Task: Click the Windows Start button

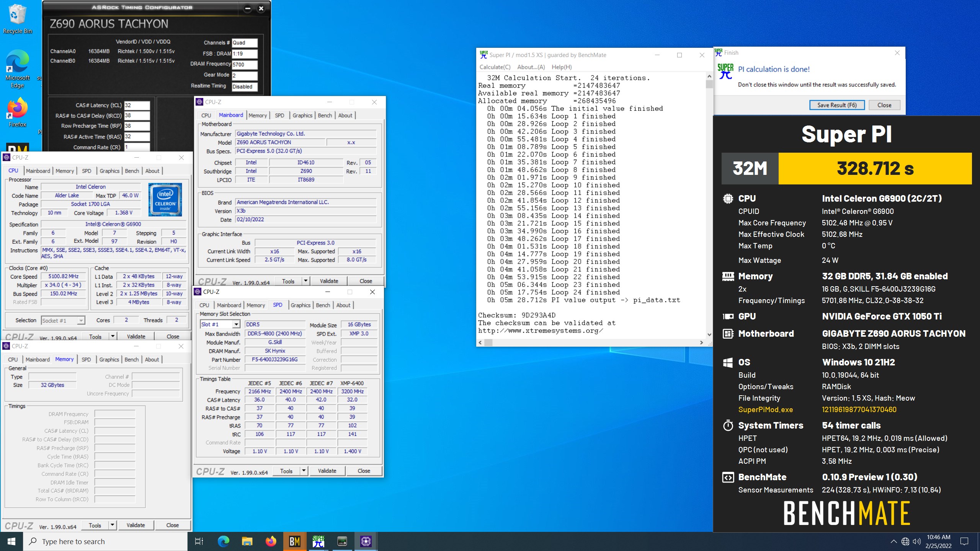Action: click(x=11, y=541)
